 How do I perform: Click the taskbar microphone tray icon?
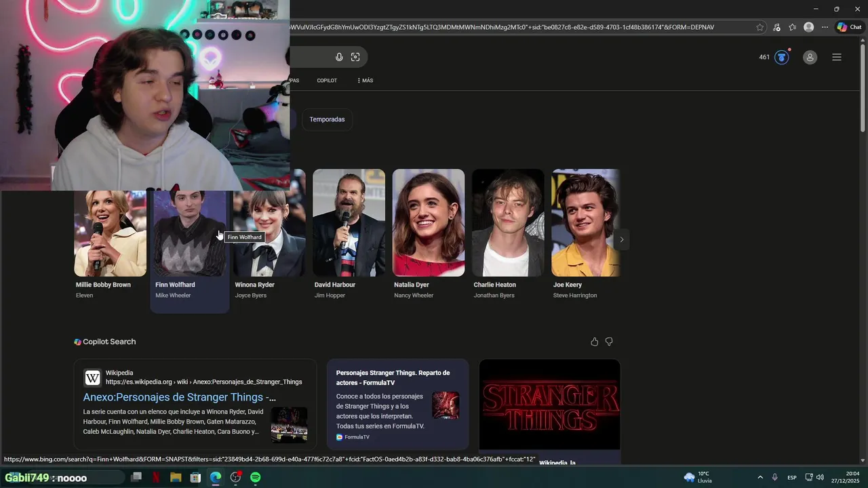pyautogui.click(x=775, y=477)
